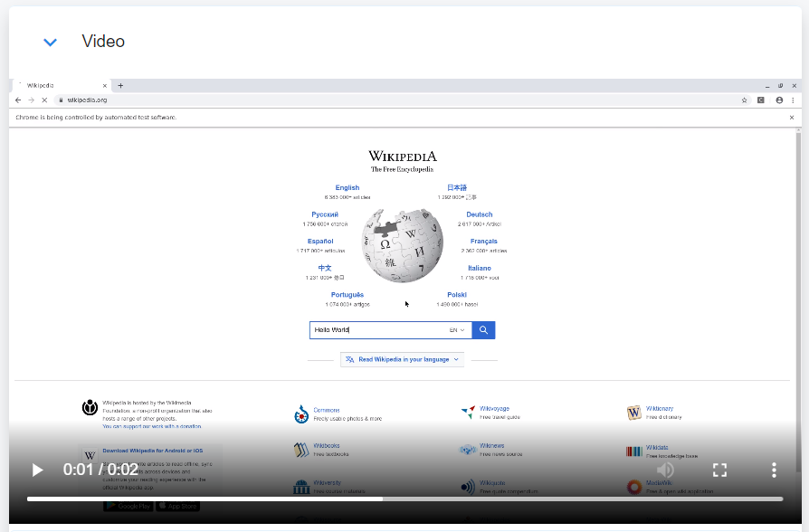This screenshot has height=532, width=809.
Task: Enter fullscreen video mode
Action: [x=719, y=470]
